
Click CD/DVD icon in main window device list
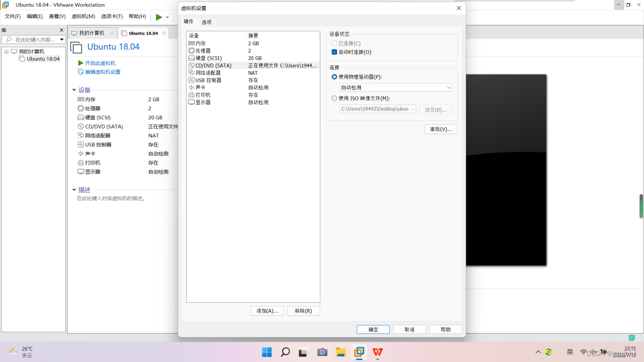click(81, 126)
